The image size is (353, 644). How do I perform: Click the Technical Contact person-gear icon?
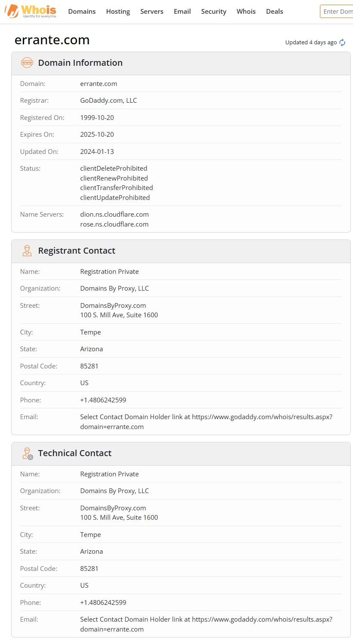(x=27, y=453)
